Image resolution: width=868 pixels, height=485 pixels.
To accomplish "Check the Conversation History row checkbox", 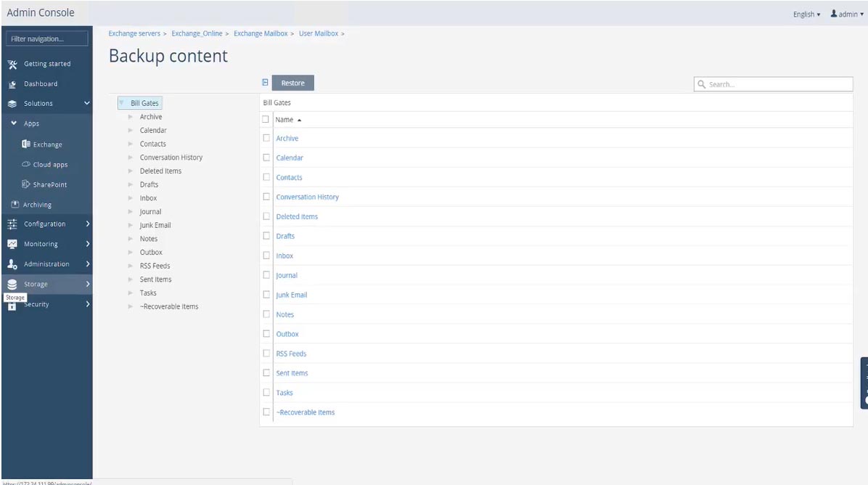I will (266, 197).
